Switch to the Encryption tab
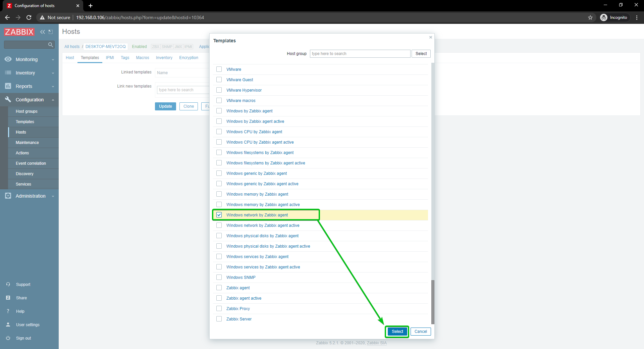Viewport: 644px width, 349px height. pos(189,58)
